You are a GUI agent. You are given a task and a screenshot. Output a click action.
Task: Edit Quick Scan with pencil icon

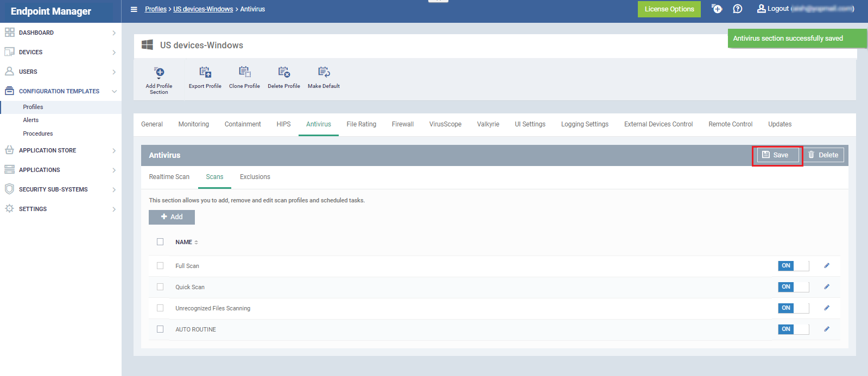(x=827, y=287)
